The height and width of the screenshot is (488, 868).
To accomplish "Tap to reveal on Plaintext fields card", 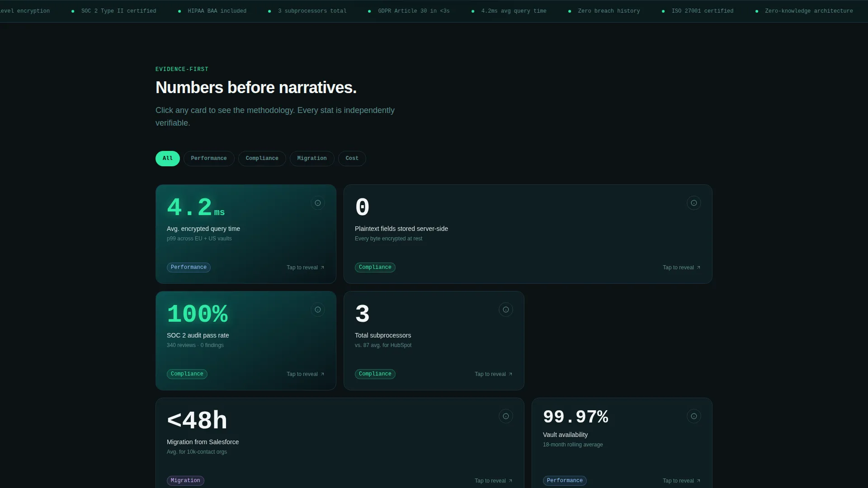I will click(682, 267).
